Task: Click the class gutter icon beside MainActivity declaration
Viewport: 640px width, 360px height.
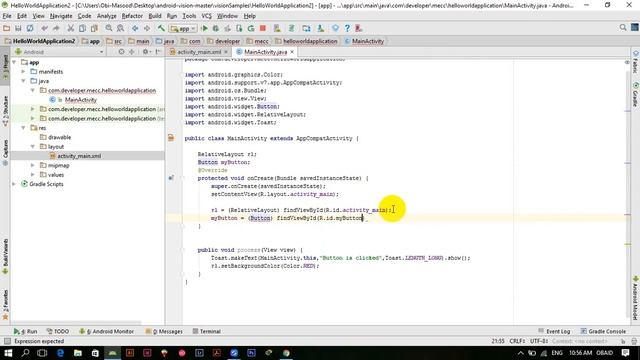Action: [x=171, y=138]
